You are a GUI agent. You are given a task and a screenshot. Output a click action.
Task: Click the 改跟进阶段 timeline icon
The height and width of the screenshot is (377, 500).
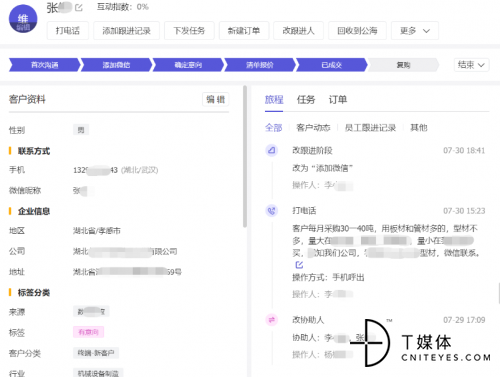click(272, 150)
